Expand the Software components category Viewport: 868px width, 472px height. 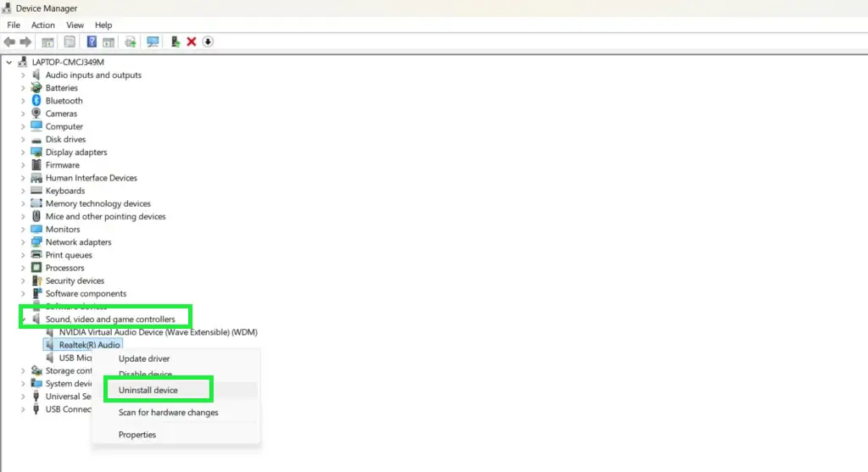[x=23, y=293]
